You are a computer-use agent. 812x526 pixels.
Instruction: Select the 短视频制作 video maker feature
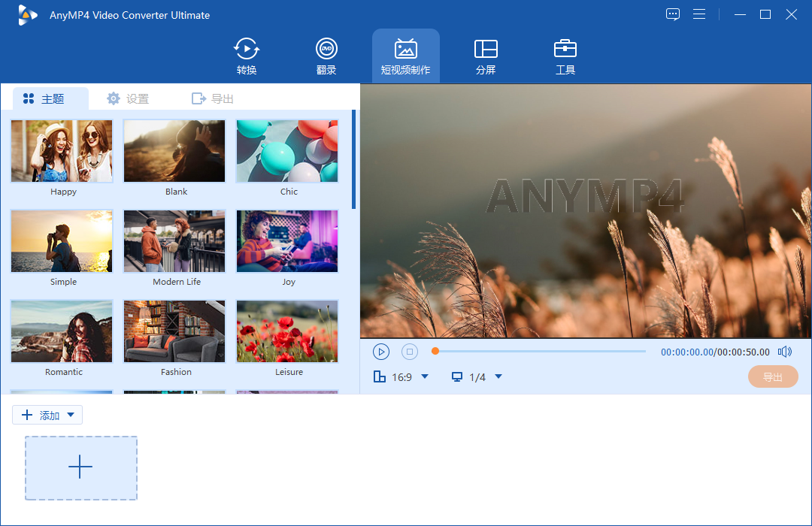tap(405, 56)
